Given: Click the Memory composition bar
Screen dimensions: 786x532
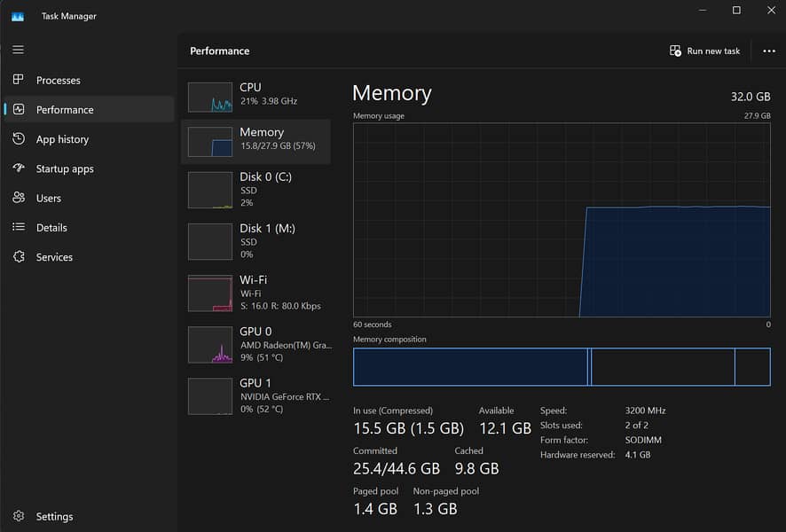Looking at the screenshot, I should [x=561, y=367].
